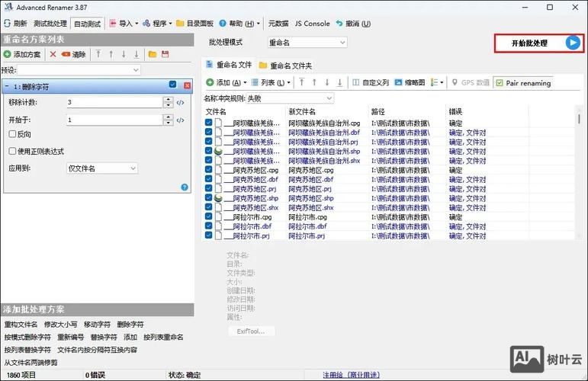This screenshot has width=588, height=381.
Task: Open the 预设 preset dropdown
Action: point(79,69)
